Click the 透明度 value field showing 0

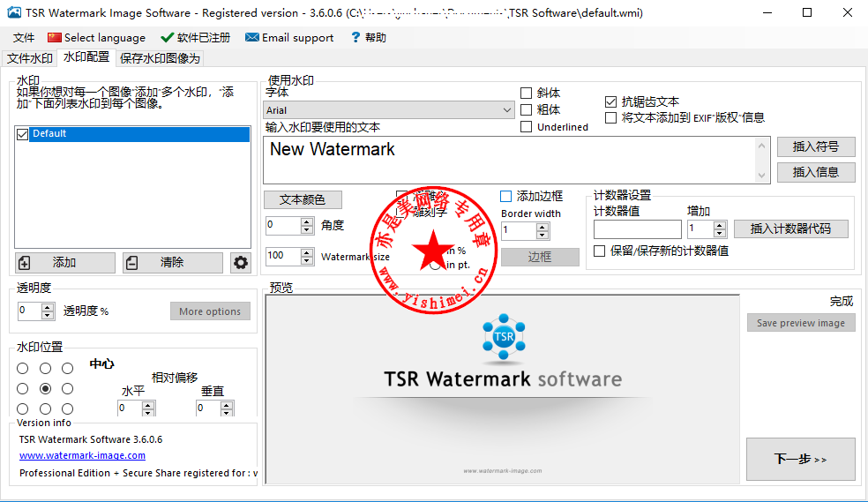pyautogui.click(x=30, y=311)
